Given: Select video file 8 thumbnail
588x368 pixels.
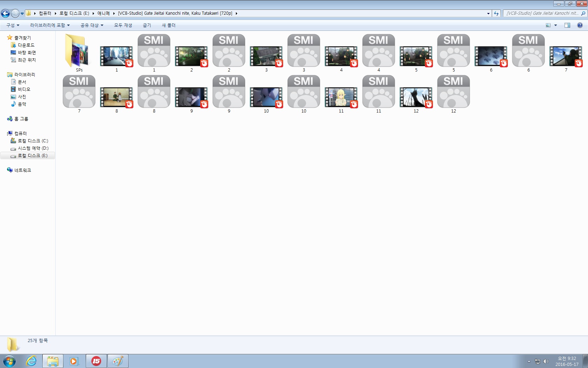Looking at the screenshot, I should 117,97.
